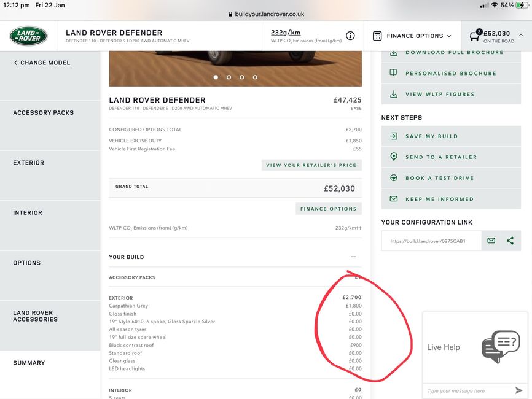The image size is (532, 399).
Task: Click the All-season tyres line item
Action: 235,329
